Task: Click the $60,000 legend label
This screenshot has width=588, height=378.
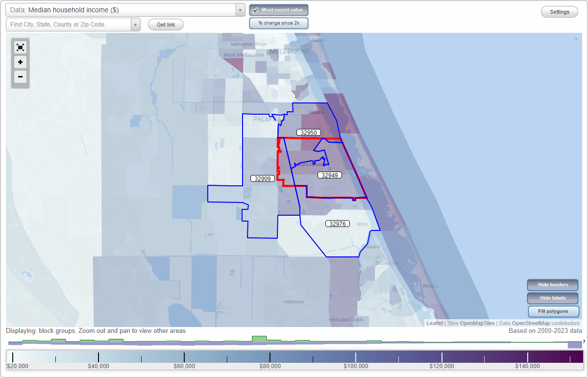Action: point(184,366)
